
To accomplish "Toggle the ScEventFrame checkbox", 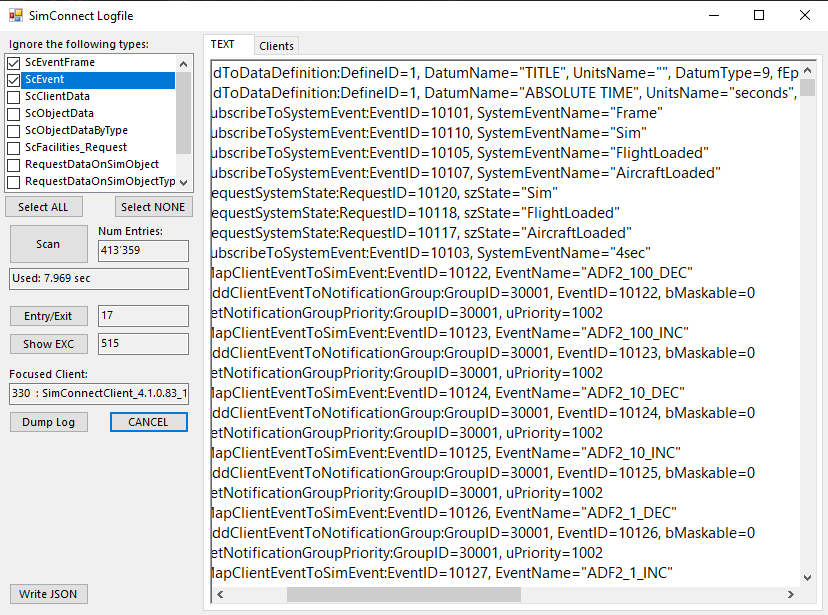I will tap(14, 63).
